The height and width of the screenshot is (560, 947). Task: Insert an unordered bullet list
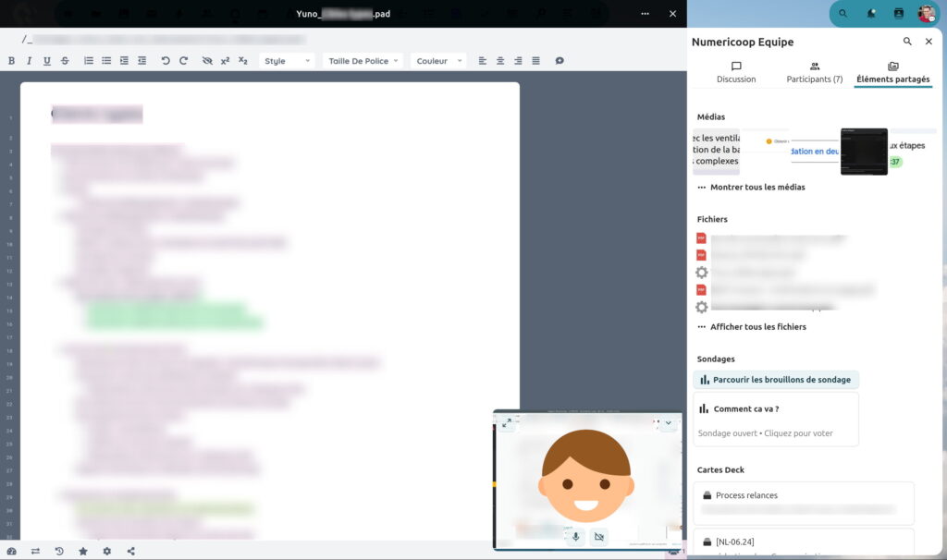[106, 61]
